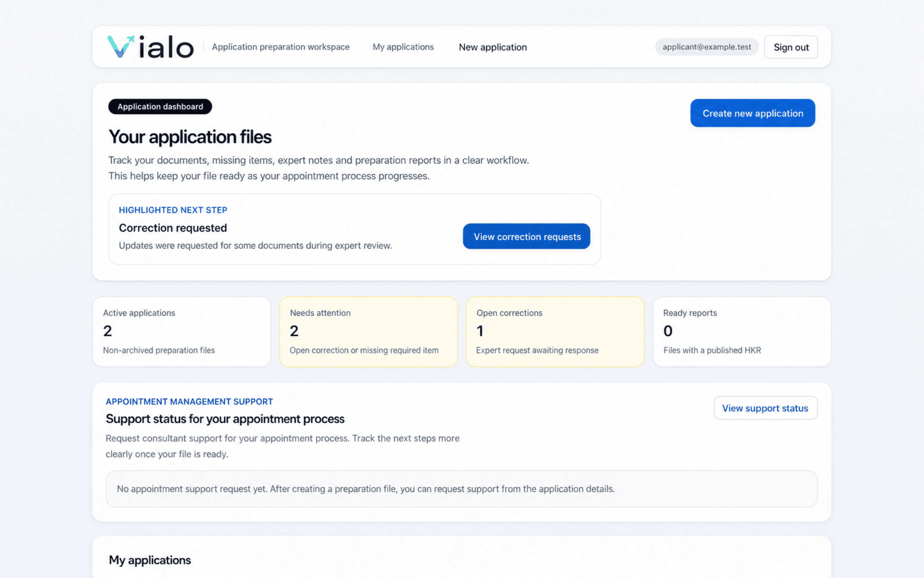Click 'Updates were requested for some documents' text
Viewport: 924px width, 578px height.
pyautogui.click(x=255, y=245)
